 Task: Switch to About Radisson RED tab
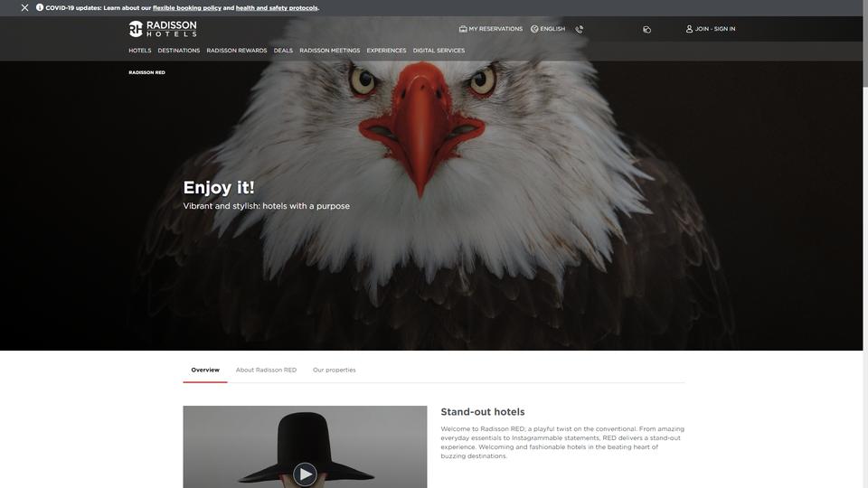266,371
